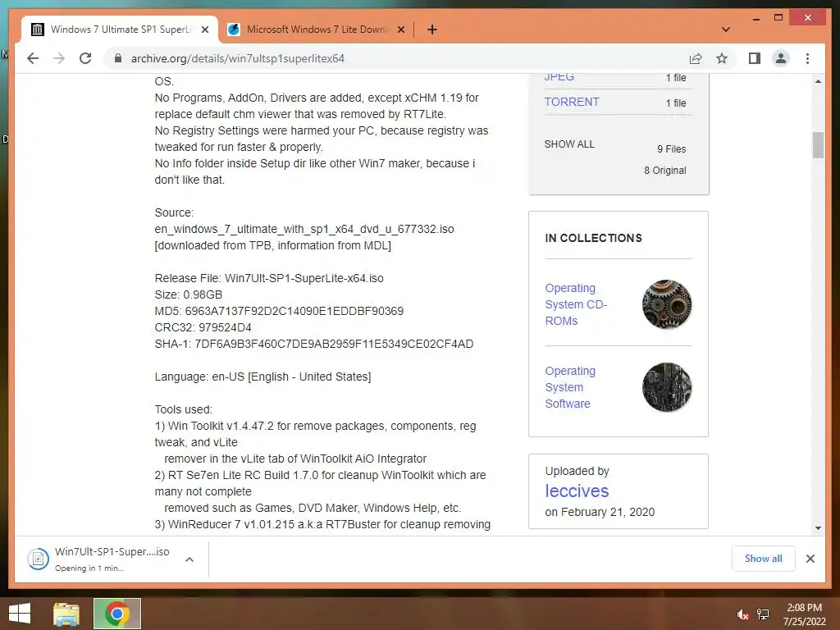Open the JPEG download option

(x=559, y=77)
